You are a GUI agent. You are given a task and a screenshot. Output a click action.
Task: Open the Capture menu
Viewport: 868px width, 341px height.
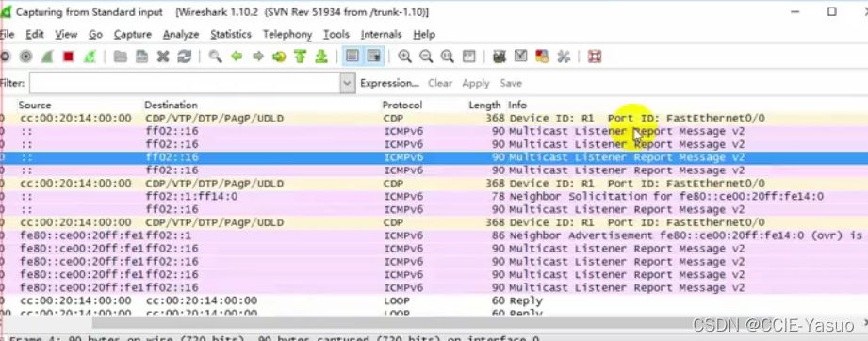pyautogui.click(x=132, y=34)
